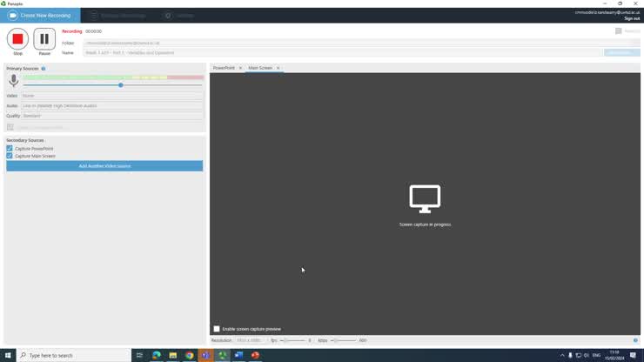Open File Explorer from the taskbar

[172, 355]
